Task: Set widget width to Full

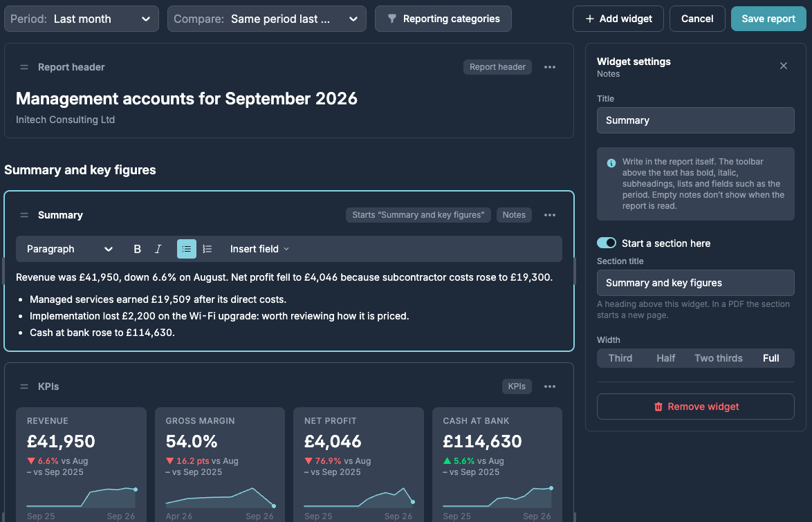Action: tap(771, 358)
